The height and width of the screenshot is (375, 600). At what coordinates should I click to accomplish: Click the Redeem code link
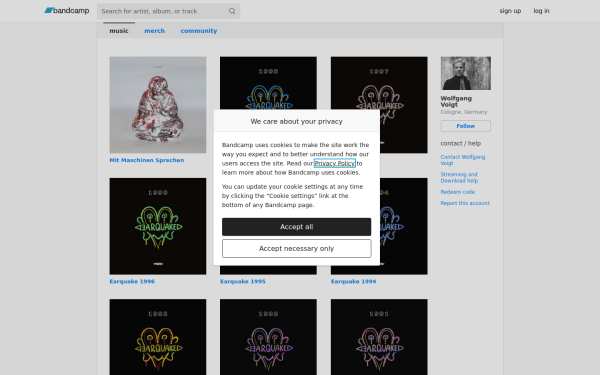tap(458, 192)
